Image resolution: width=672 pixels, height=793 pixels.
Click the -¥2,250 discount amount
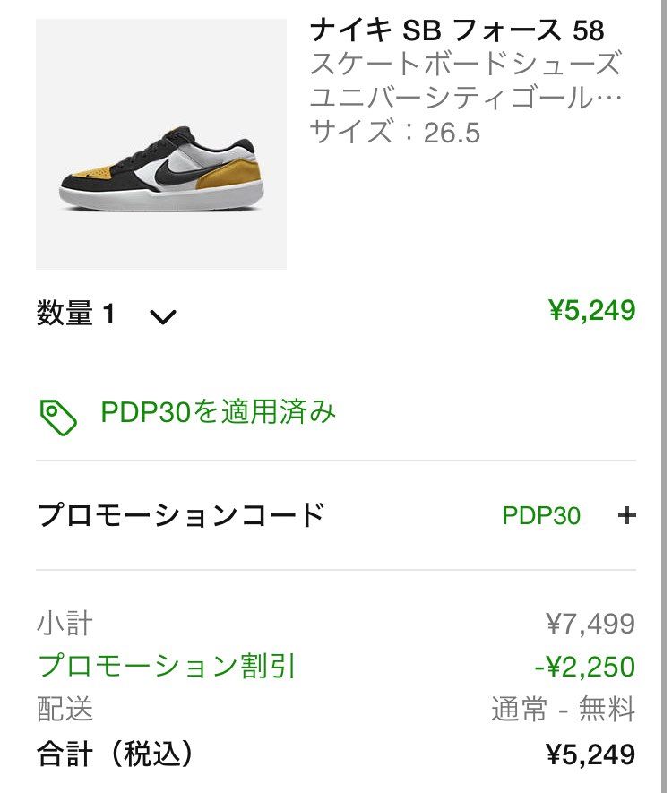[584, 667]
